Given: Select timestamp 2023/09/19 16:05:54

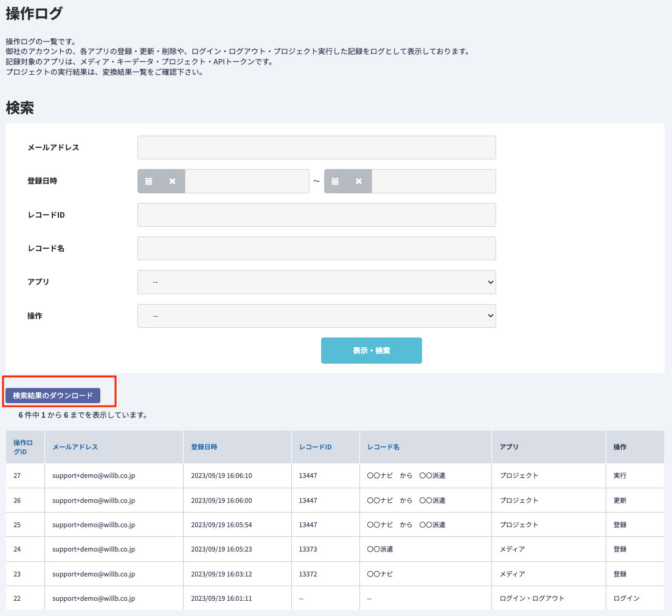Looking at the screenshot, I should coord(221,525).
